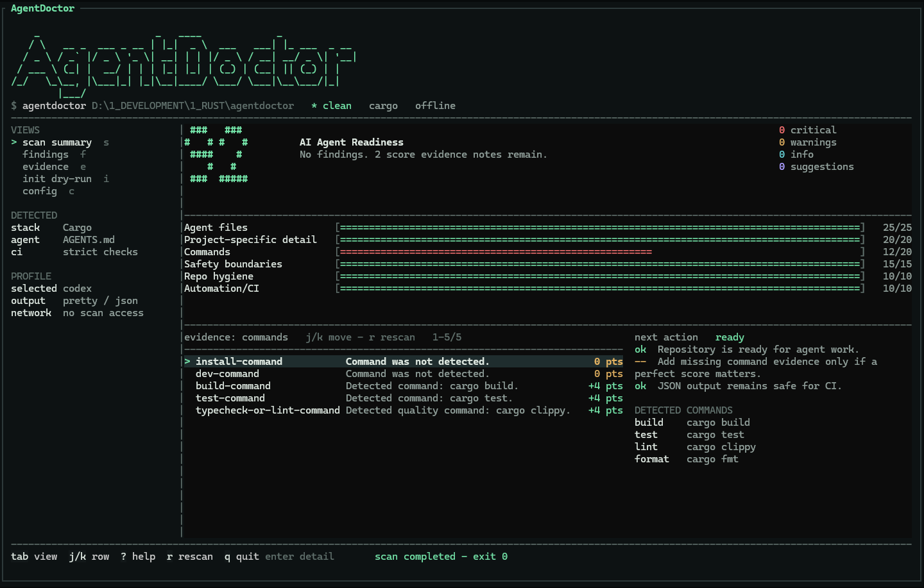The height and width of the screenshot is (588, 924).
Task: Click the 0 info counter
Action: pos(796,155)
